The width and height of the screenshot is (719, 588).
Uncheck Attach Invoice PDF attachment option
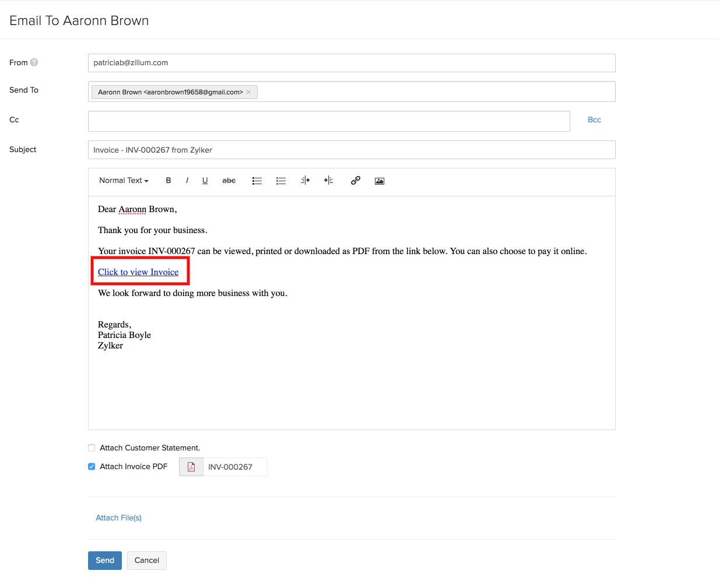tap(92, 466)
